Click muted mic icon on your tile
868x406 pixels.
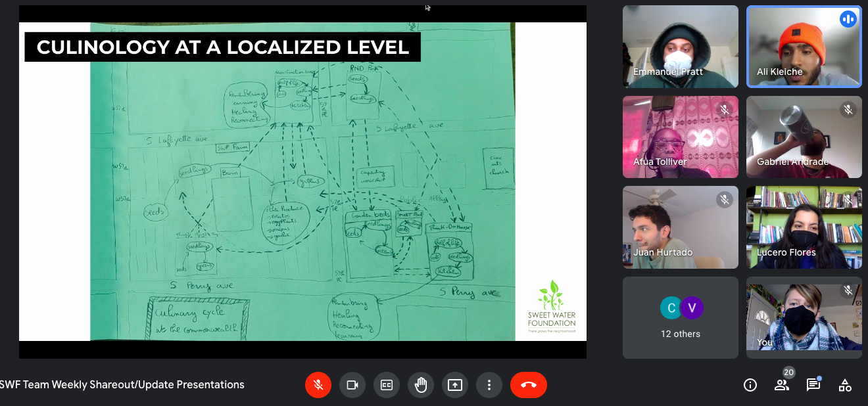[848, 290]
